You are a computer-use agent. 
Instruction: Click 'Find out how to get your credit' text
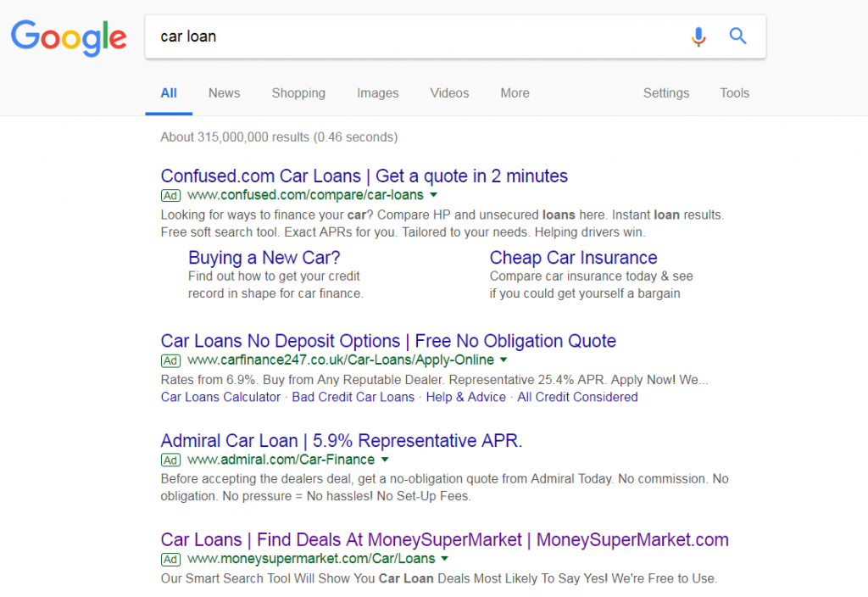275,285
